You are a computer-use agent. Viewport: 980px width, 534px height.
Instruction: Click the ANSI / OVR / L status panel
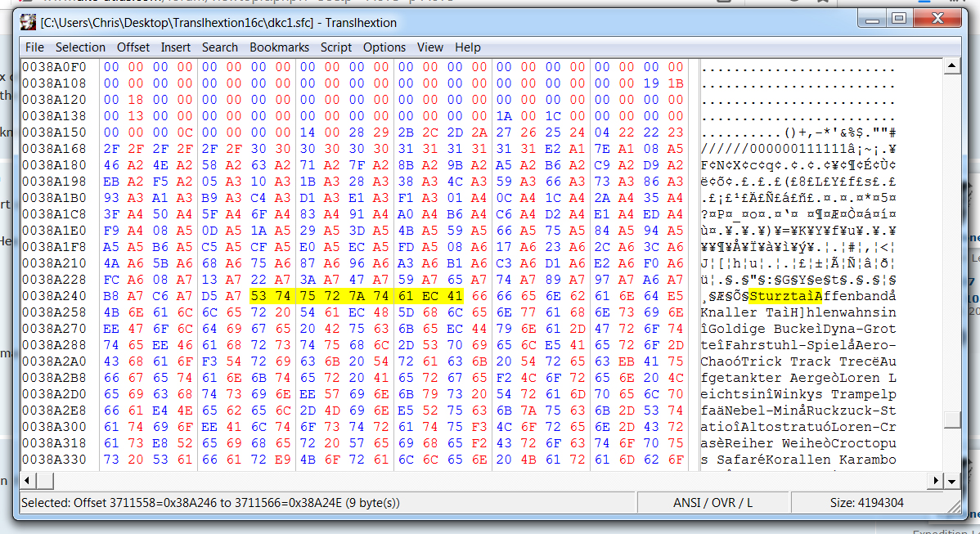713,503
